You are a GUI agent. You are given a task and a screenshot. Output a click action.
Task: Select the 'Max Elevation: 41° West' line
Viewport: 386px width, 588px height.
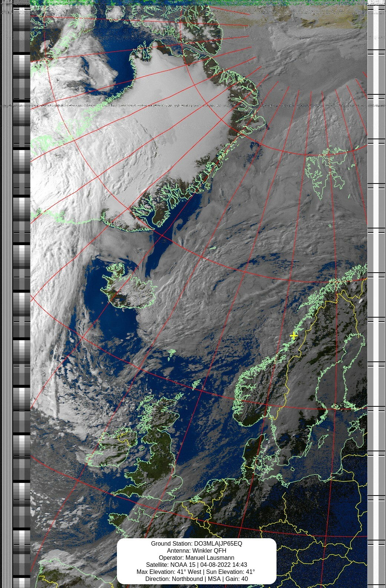coord(196,572)
